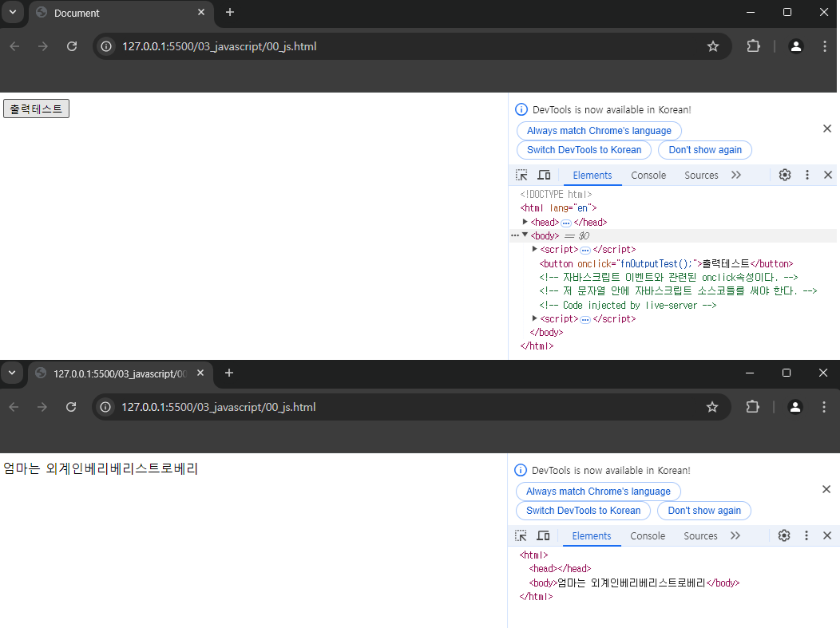Go back in the bottom browser window
840x628 pixels.
click(x=14, y=408)
